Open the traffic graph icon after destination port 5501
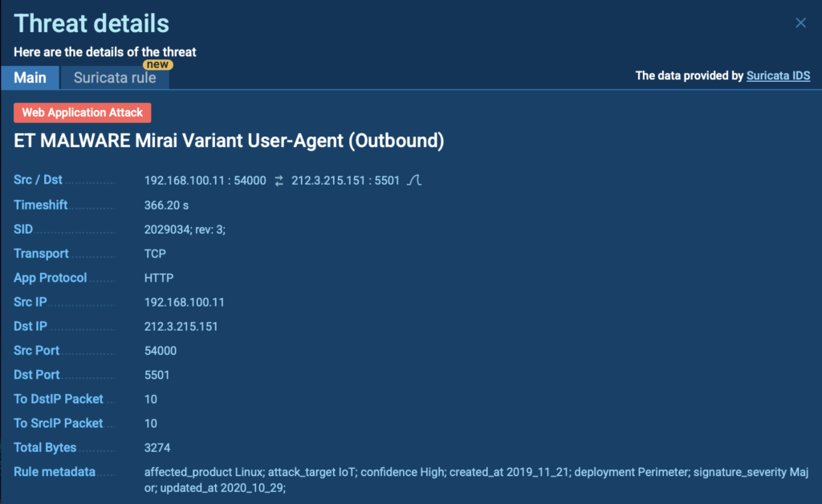Image resolution: width=822 pixels, height=504 pixels. (x=413, y=180)
